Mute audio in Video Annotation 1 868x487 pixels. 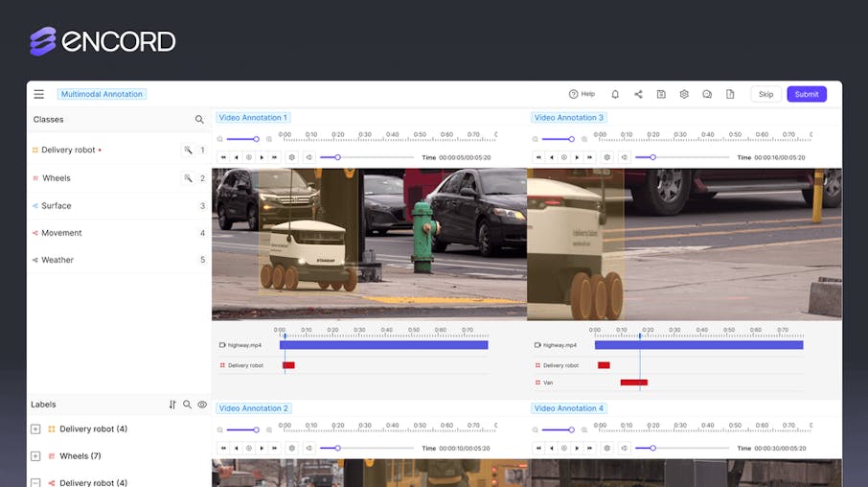coord(308,157)
